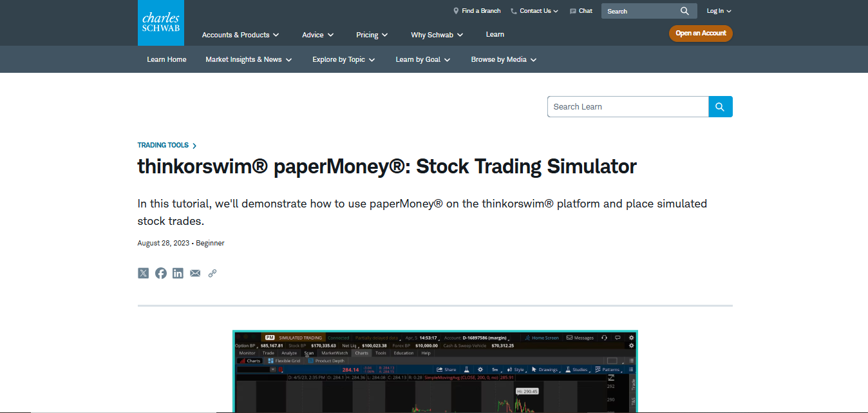Expand Explore by Topic submenu

point(344,59)
